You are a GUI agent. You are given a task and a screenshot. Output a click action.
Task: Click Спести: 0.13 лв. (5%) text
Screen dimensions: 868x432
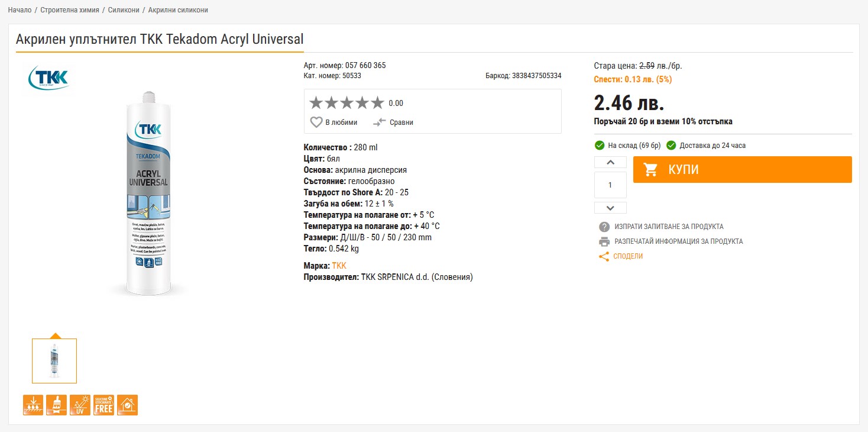point(633,79)
